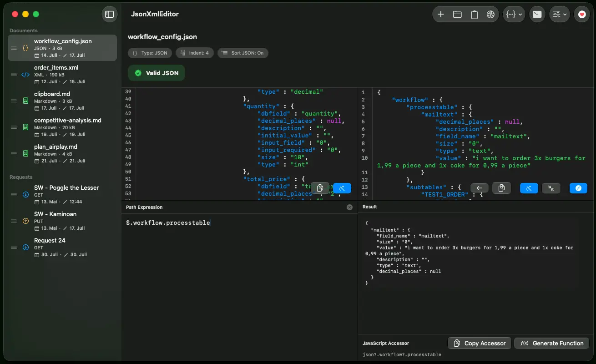Click reorder handle of SW - Kaminoan
The image size is (596, 364).
[x=14, y=221]
